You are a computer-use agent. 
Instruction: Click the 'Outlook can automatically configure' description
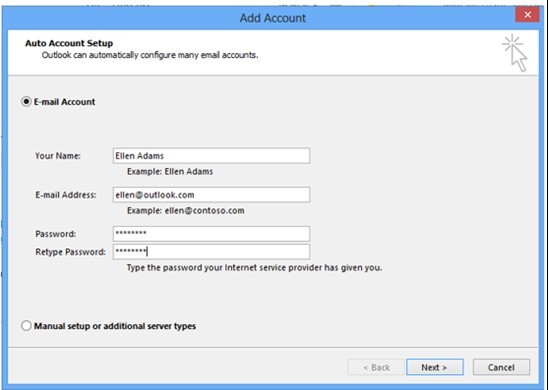coord(150,55)
